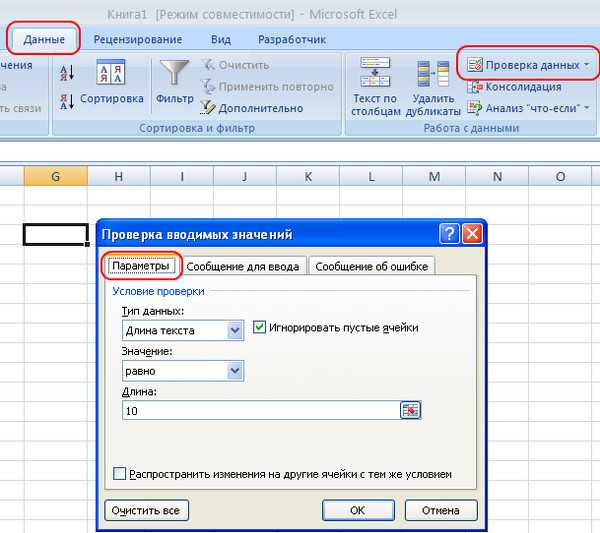Select column G header
Image resolution: width=600 pixels, height=533 pixels.
55,176
